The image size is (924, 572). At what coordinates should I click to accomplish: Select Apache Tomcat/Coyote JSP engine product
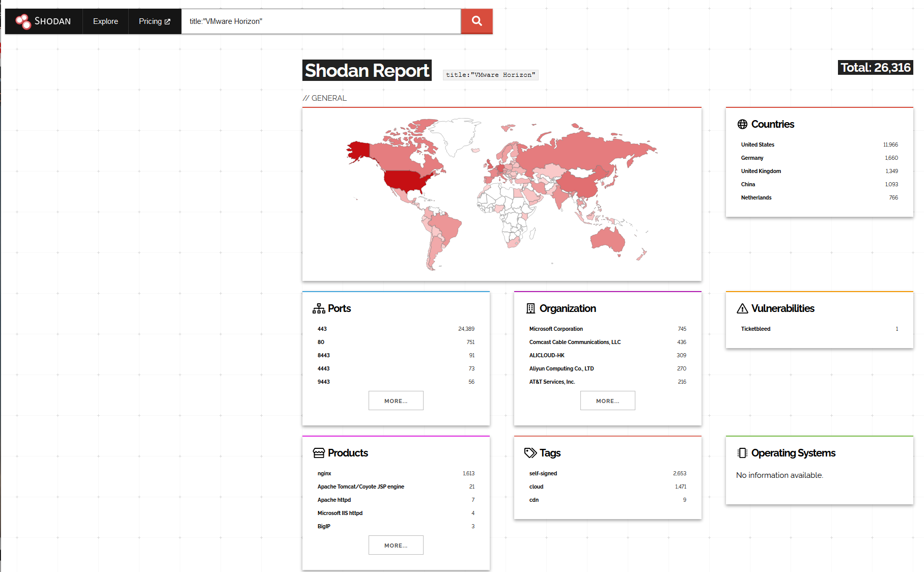coord(396,487)
